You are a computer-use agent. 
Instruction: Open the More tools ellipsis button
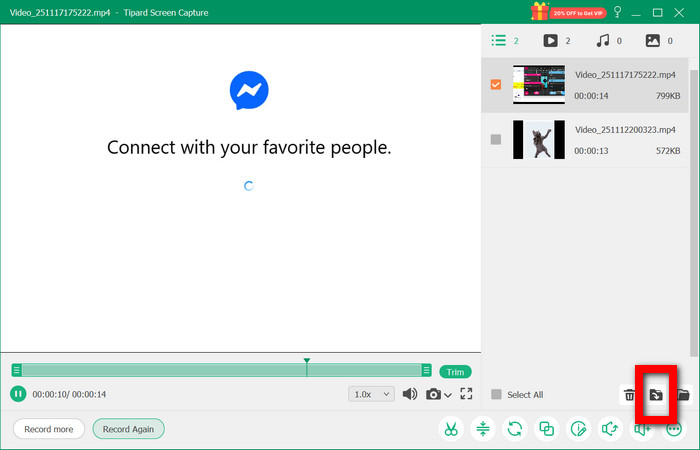(x=674, y=429)
